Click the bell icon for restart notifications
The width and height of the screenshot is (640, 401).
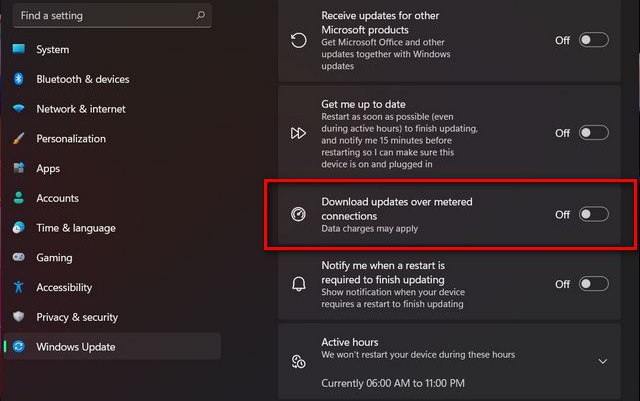pyautogui.click(x=298, y=284)
